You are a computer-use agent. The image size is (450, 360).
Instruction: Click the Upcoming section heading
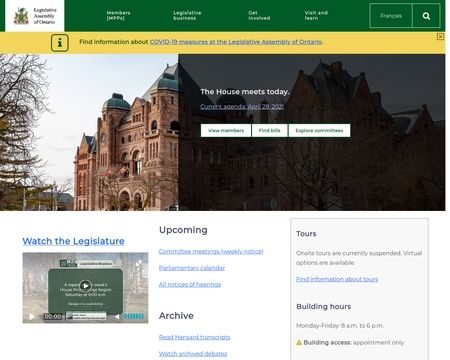coord(183,230)
